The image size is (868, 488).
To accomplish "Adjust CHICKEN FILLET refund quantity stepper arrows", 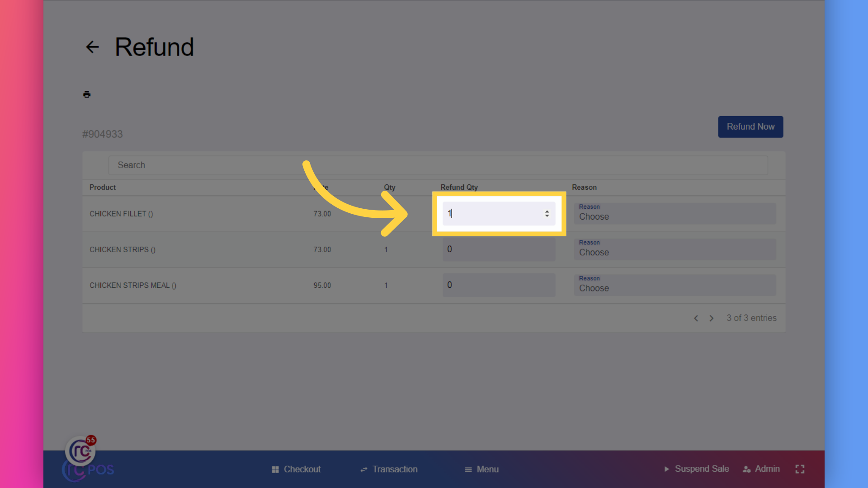I will point(547,214).
